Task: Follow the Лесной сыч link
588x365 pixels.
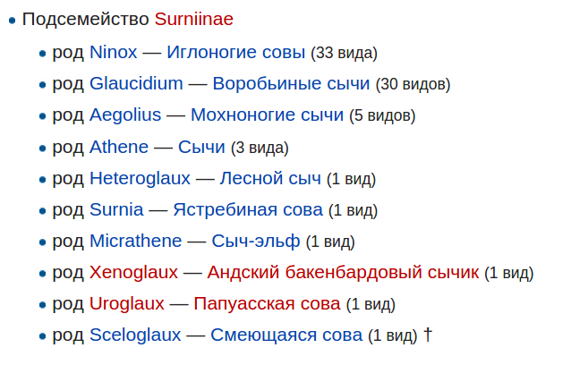Action: point(270,178)
